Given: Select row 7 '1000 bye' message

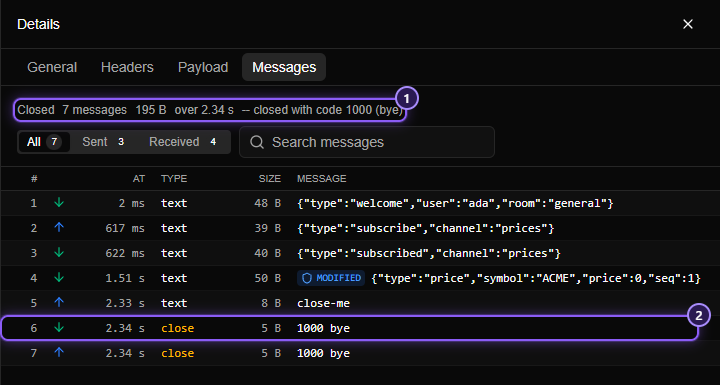Looking at the screenshot, I should click(x=323, y=353).
